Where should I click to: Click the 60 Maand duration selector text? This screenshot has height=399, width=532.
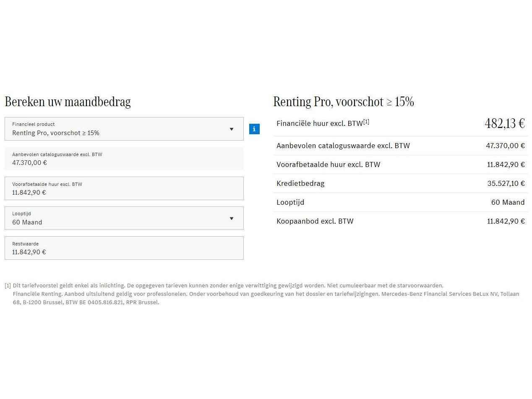coord(27,222)
